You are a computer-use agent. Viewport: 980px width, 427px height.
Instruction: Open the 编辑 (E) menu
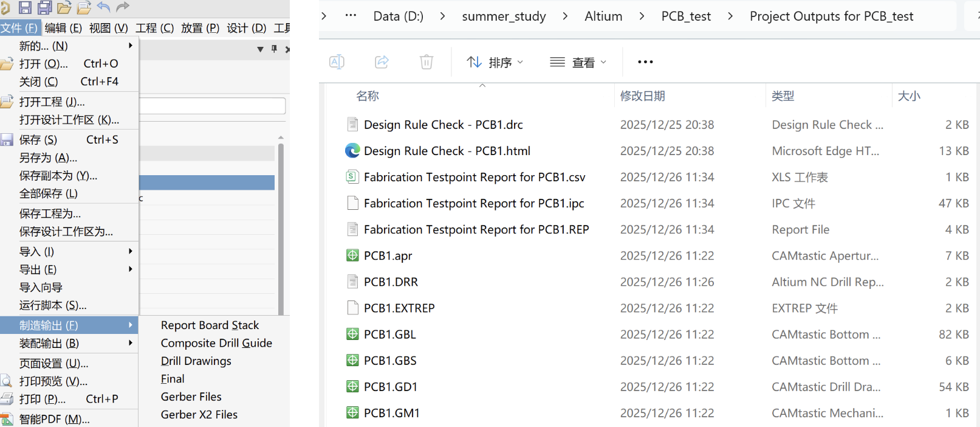[x=63, y=28]
